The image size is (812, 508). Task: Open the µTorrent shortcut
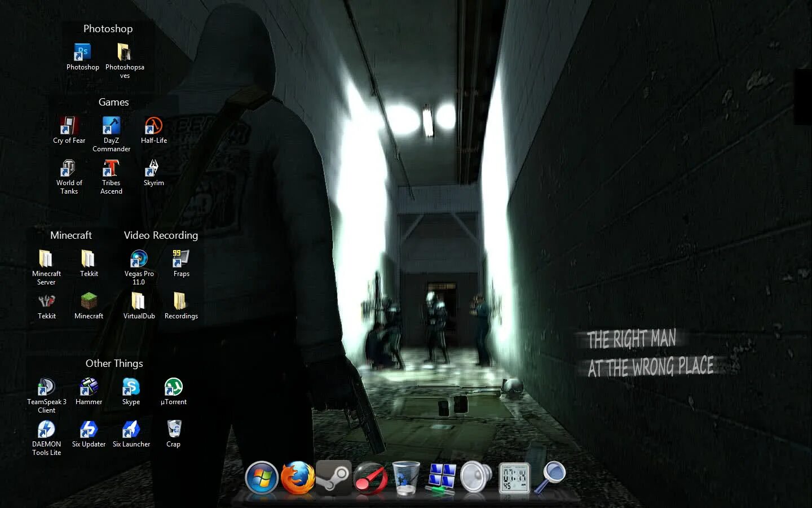coord(173,387)
